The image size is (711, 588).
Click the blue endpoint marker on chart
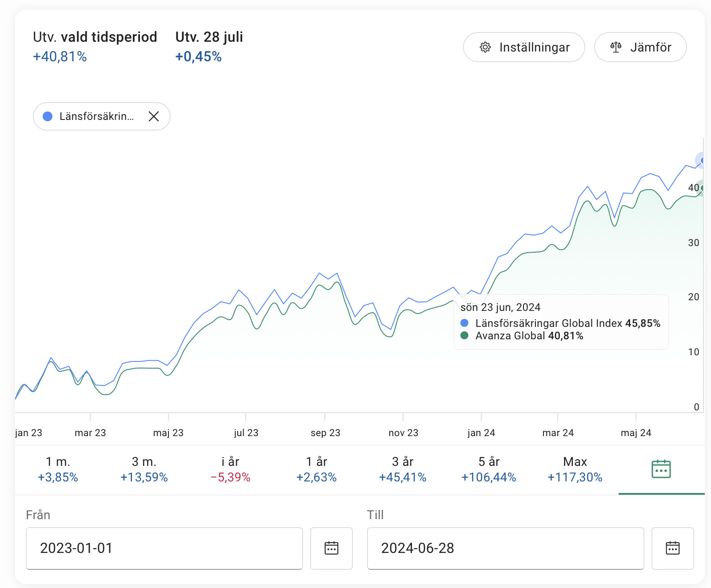(x=702, y=160)
